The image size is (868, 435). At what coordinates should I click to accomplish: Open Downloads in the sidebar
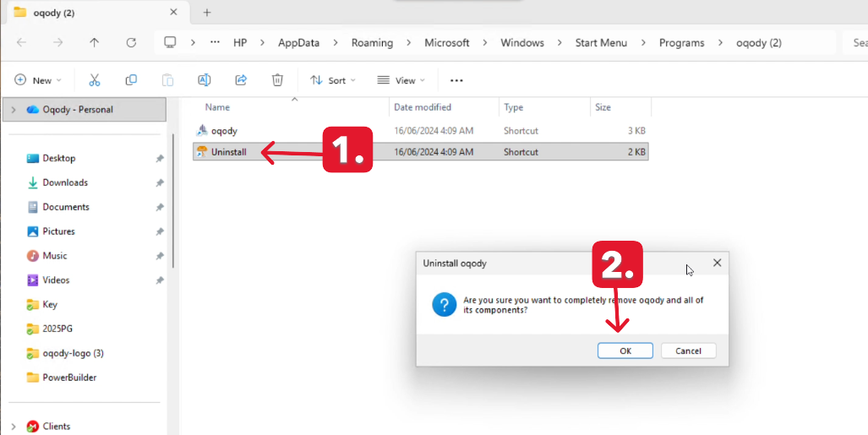click(65, 182)
